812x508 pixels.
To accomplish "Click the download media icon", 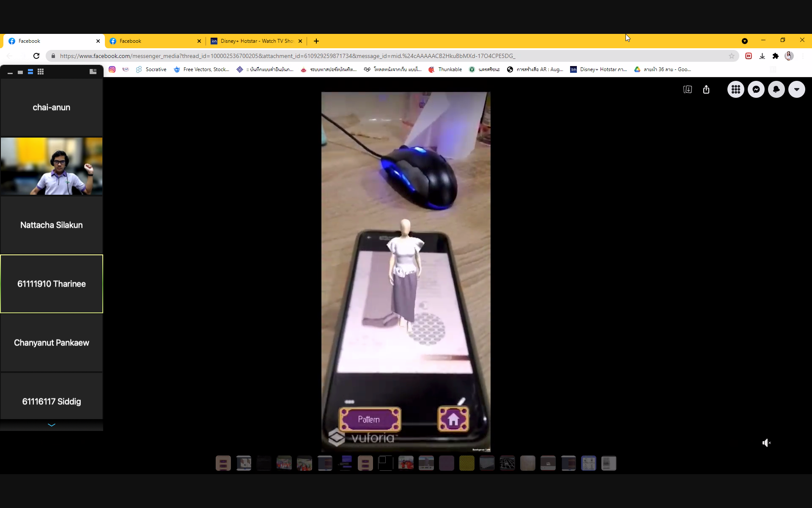I will click(x=687, y=89).
